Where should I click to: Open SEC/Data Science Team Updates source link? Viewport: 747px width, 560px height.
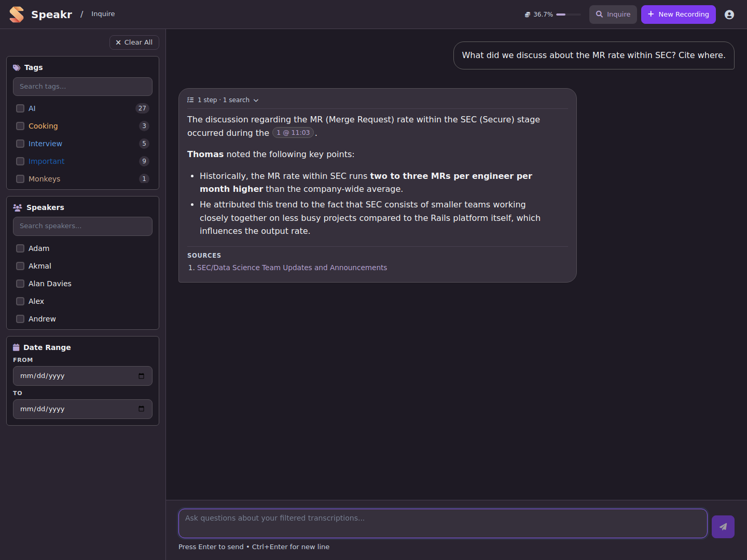tap(292, 268)
